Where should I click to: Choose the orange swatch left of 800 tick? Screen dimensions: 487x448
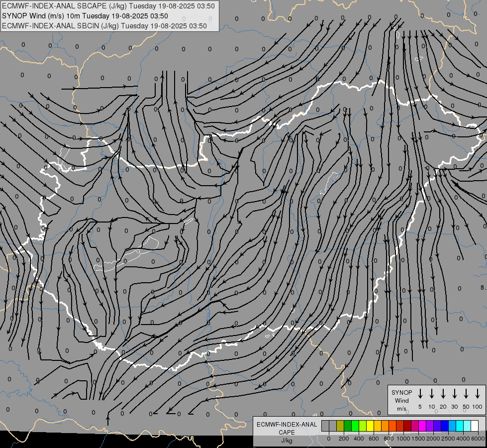[385, 426]
